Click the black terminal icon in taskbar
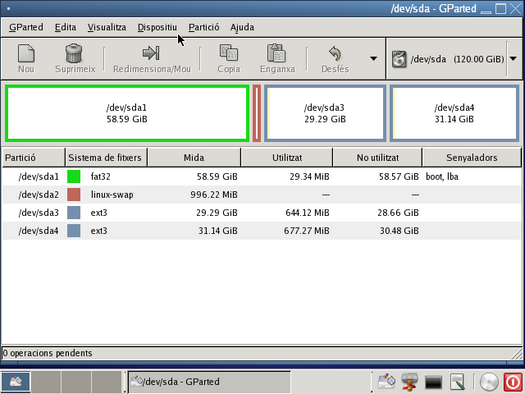The image size is (525, 394). 433,382
